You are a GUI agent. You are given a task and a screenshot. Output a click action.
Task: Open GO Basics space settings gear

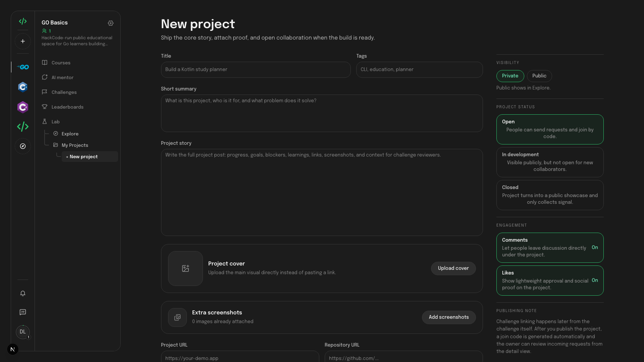[111, 23]
